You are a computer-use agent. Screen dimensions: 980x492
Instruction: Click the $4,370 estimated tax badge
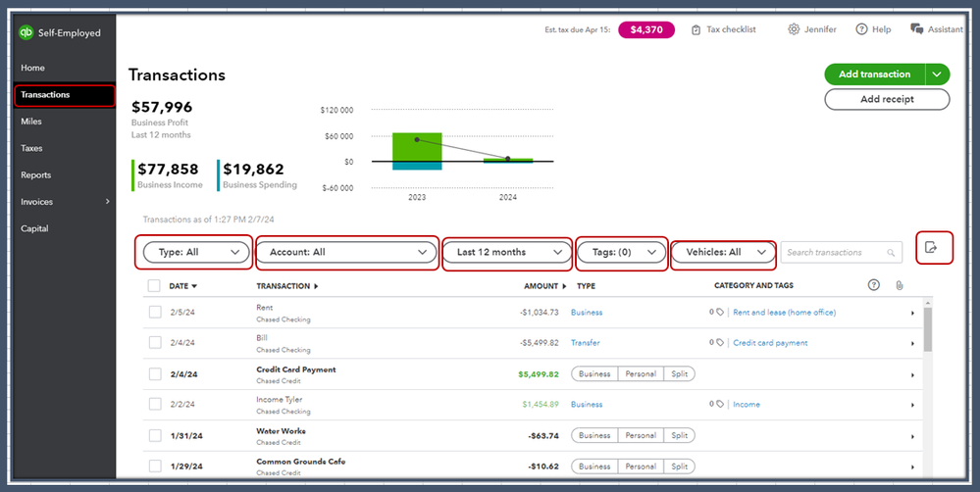pos(646,30)
